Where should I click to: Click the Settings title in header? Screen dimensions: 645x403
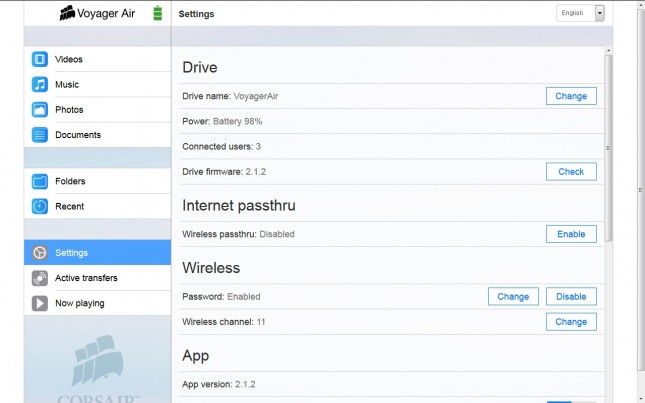click(196, 14)
